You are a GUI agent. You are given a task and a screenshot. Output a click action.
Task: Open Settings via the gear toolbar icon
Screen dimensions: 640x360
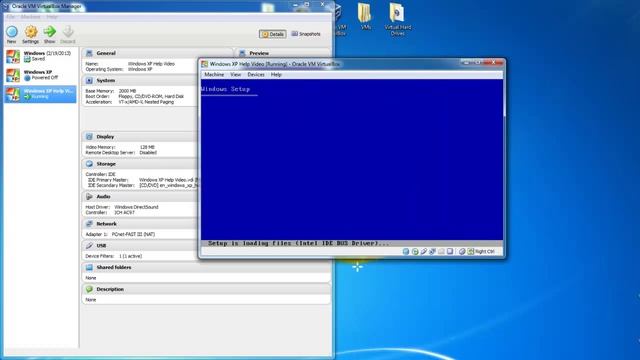coord(31,32)
